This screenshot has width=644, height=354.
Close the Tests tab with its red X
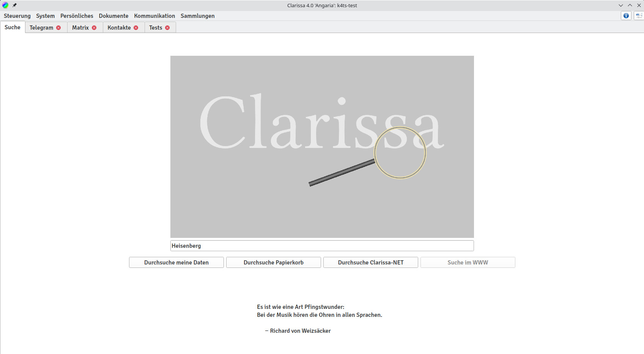[167, 28]
